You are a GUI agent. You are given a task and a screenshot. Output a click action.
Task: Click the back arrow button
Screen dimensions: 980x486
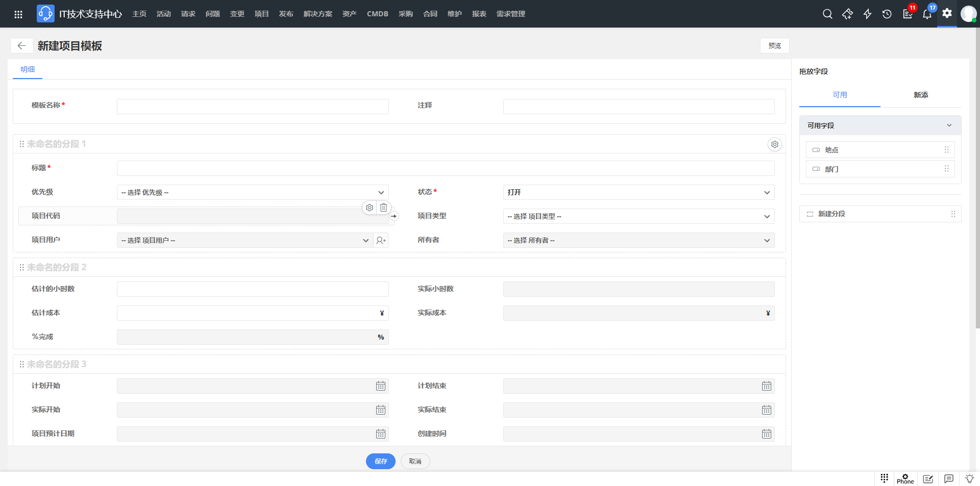coord(21,46)
